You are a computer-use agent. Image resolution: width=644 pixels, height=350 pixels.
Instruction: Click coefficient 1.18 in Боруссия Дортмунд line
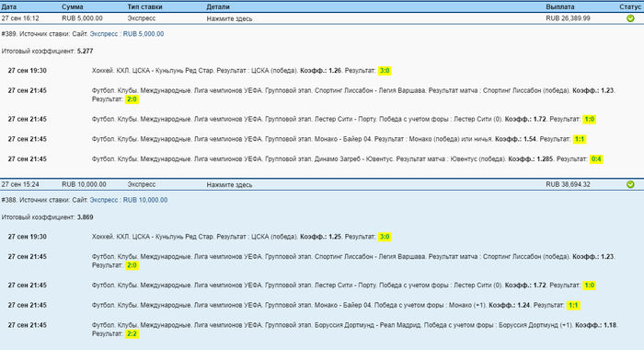tap(610, 325)
